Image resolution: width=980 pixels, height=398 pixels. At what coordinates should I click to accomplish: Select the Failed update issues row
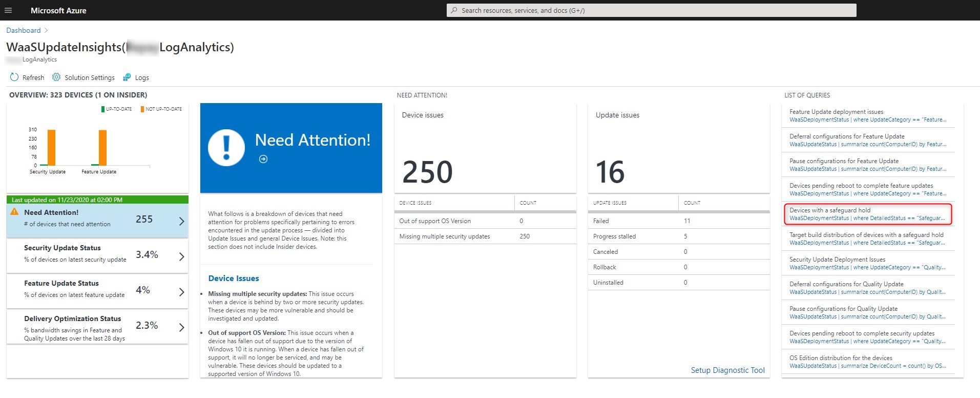tap(679, 221)
